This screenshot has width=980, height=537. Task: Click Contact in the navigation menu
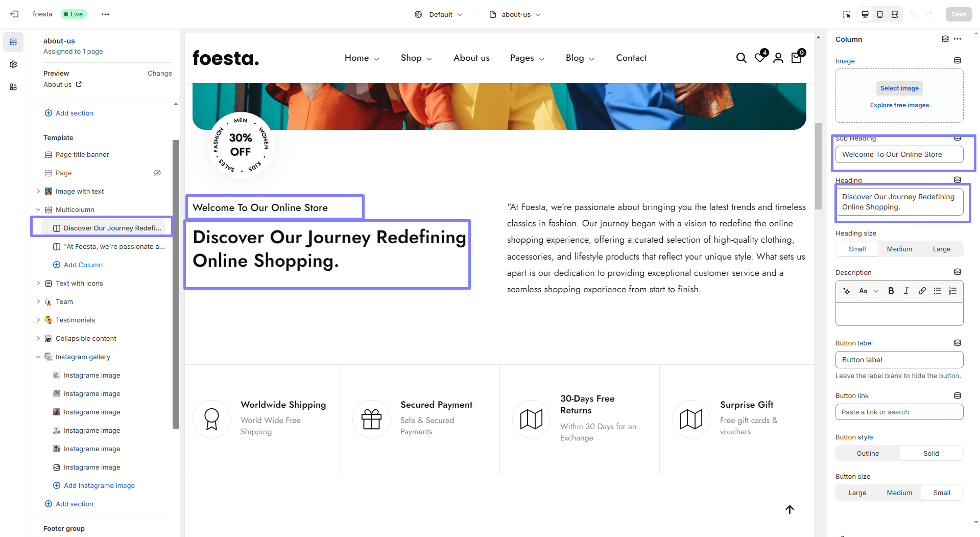click(631, 58)
